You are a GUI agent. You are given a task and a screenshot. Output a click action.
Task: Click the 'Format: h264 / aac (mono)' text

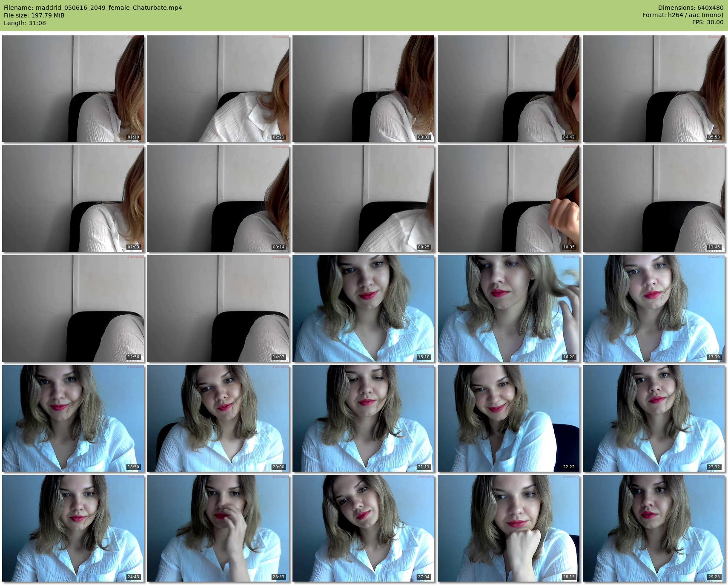click(x=683, y=15)
